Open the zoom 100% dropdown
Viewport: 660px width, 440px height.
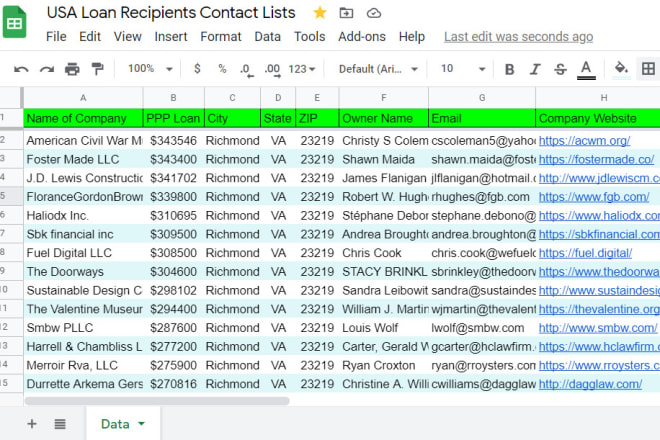(150, 69)
